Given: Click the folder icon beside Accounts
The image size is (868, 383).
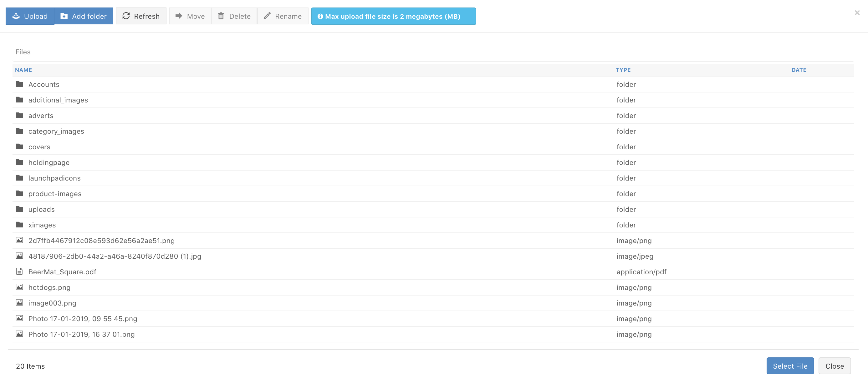Looking at the screenshot, I should (19, 84).
